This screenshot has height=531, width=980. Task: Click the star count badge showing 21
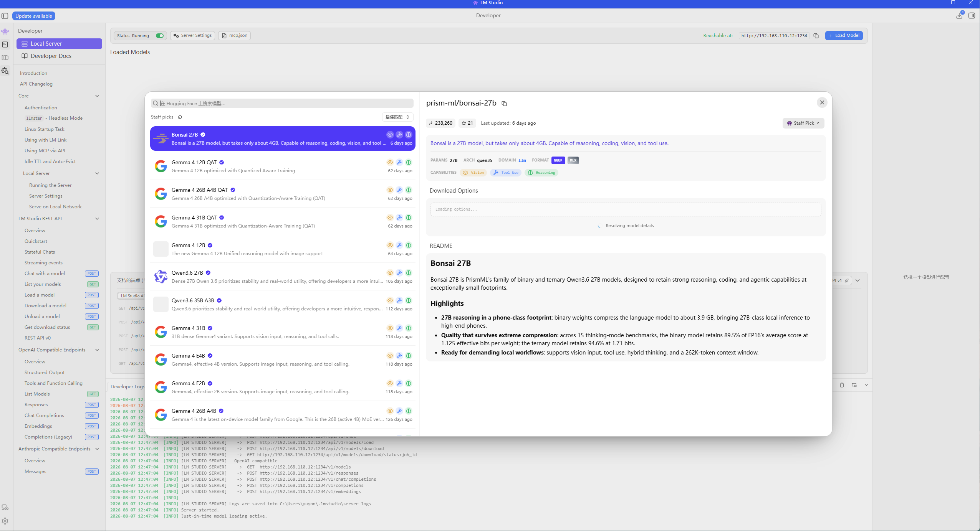[x=467, y=123]
